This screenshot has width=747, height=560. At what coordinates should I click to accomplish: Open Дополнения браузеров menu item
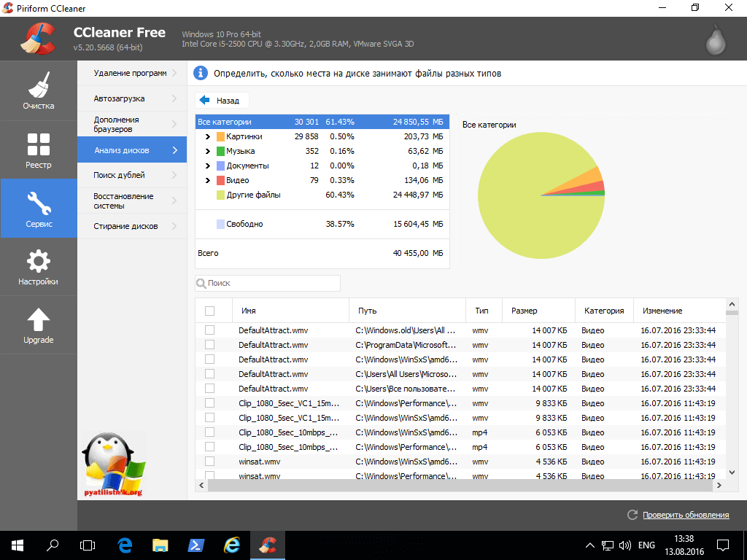132,124
